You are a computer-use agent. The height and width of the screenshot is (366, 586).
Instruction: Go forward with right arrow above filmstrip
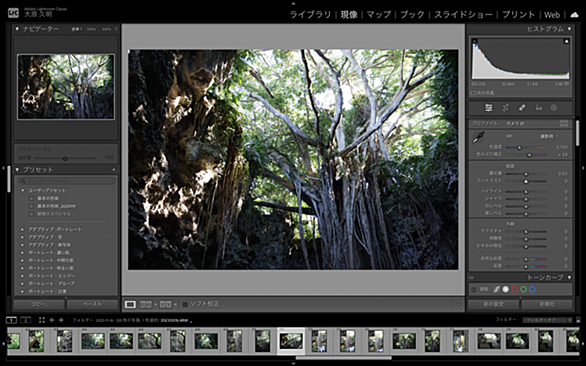(x=61, y=320)
